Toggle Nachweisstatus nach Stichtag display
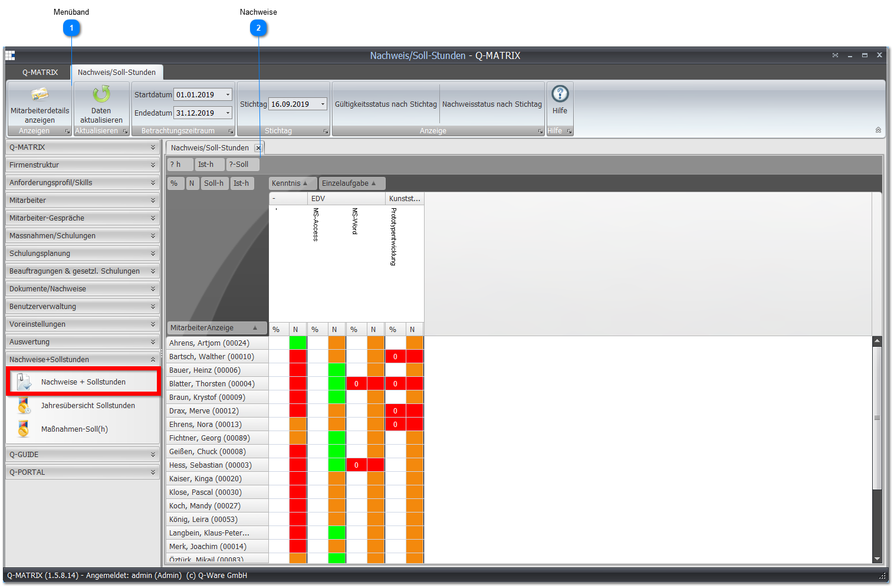Image resolution: width=894 pixels, height=588 pixels. tap(492, 104)
